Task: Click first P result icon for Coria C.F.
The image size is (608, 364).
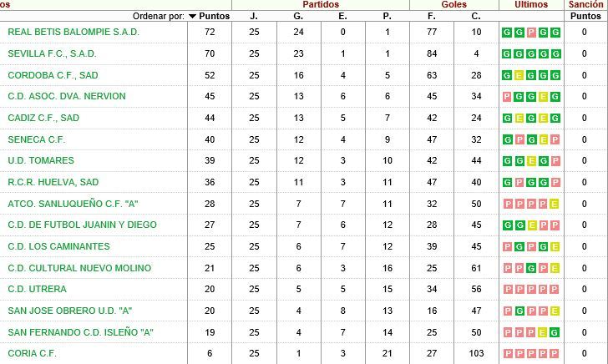Action: pyautogui.click(x=508, y=353)
